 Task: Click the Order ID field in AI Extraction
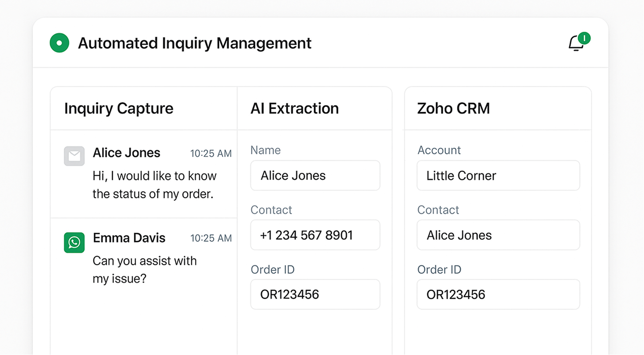coord(315,294)
